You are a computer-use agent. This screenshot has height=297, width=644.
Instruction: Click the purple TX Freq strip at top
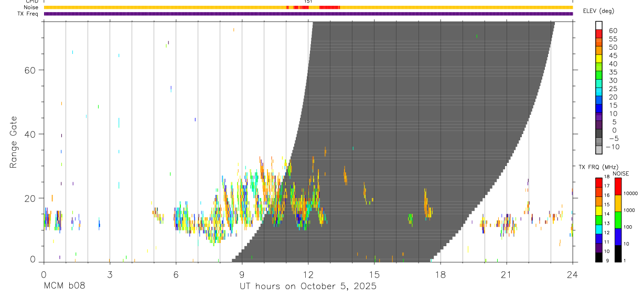(x=308, y=14)
